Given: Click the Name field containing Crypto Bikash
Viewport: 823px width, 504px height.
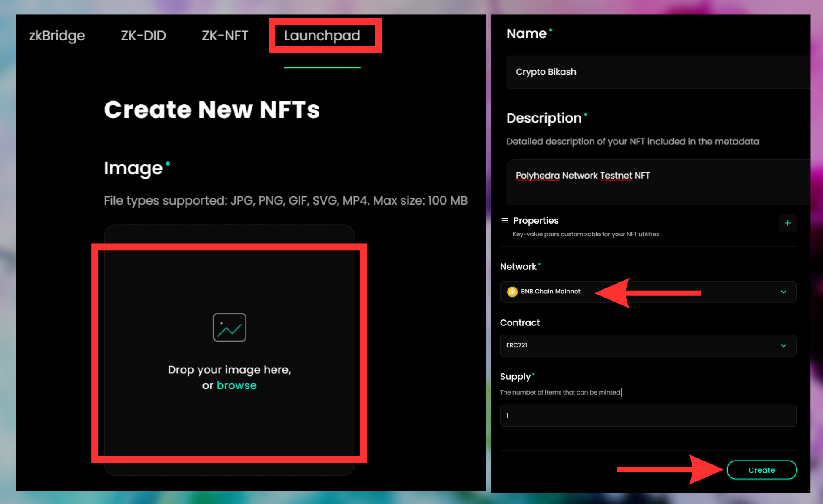Looking at the screenshot, I should pos(658,72).
